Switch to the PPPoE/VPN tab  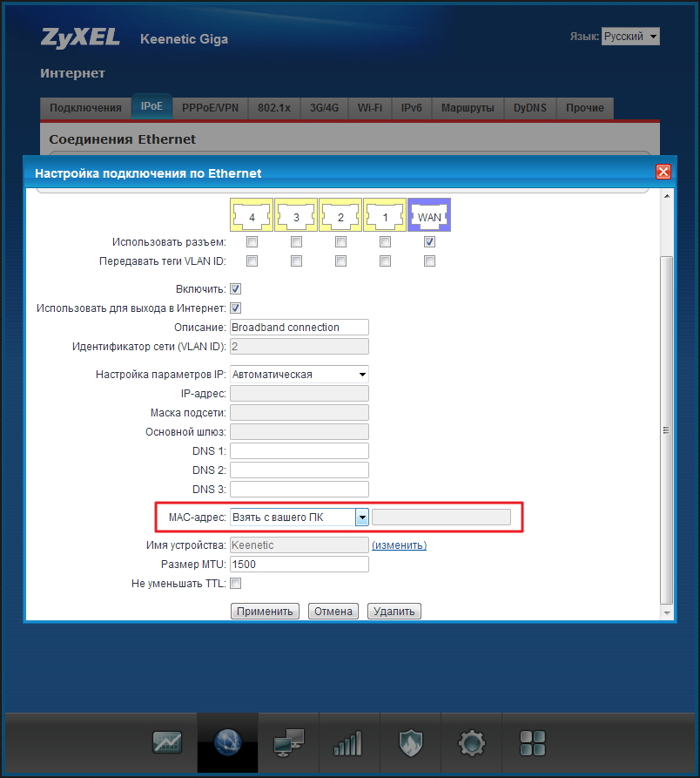click(x=210, y=108)
